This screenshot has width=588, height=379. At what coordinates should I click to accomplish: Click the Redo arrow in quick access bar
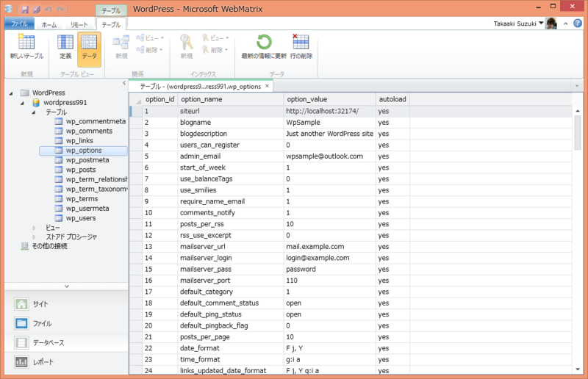(60, 9)
